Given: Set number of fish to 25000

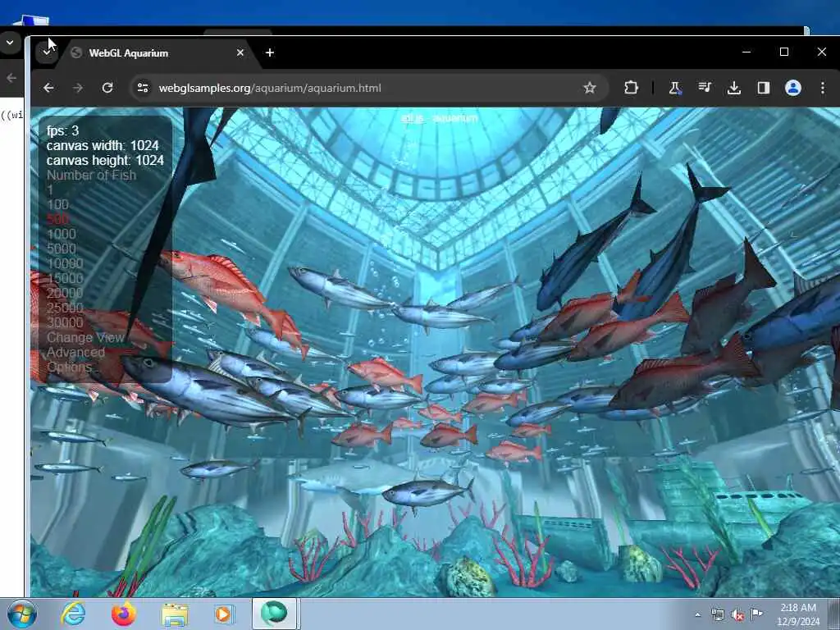Looking at the screenshot, I should [x=65, y=308].
